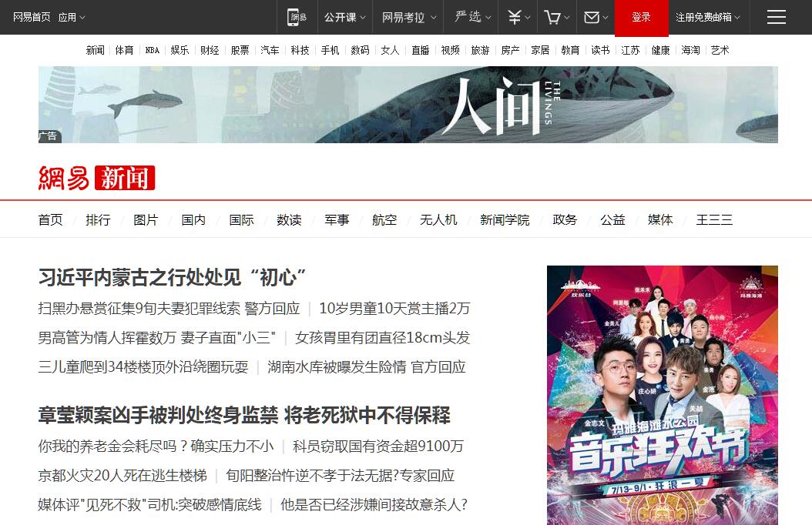Screen dimensions: 812x525
Task: Click the red 登录 button
Action: [x=641, y=18]
